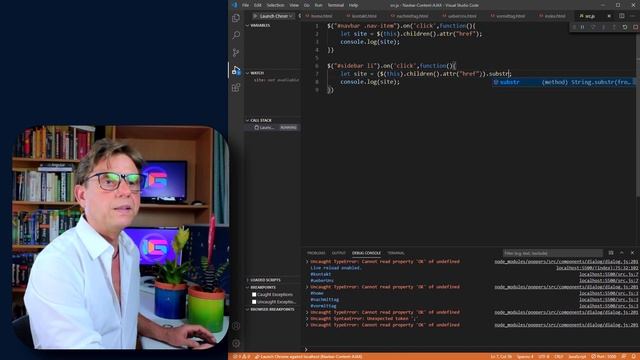Close the src.js editor tab
This screenshot has height=360, width=640.
[x=609, y=16]
